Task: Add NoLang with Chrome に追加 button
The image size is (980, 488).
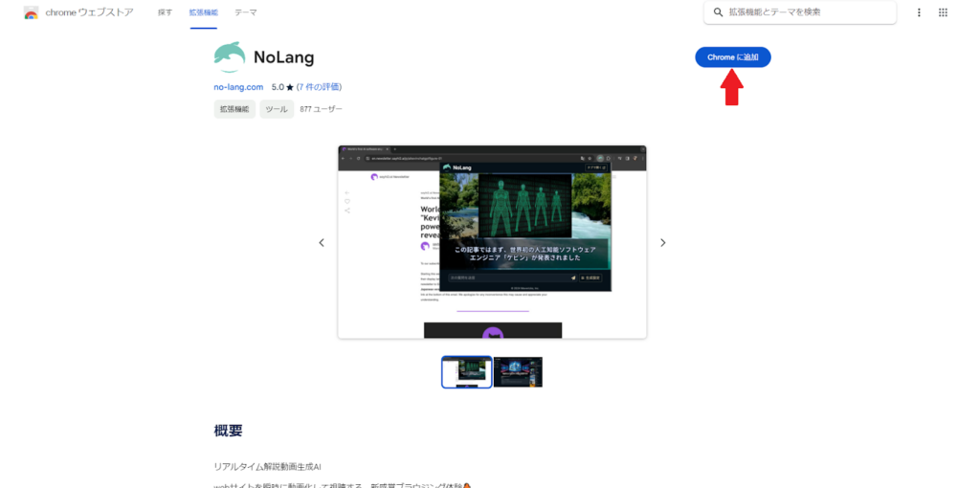Action: (x=733, y=56)
